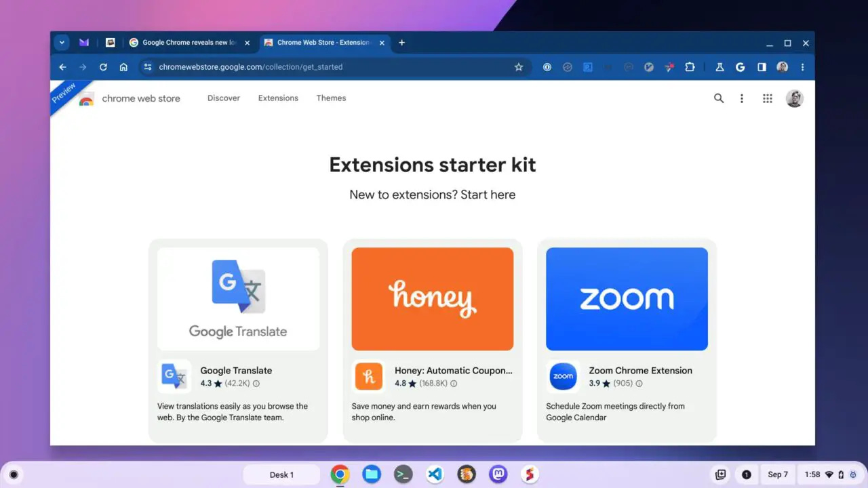The image size is (868, 488).
Task: Go to the Discover section
Action: 224,98
